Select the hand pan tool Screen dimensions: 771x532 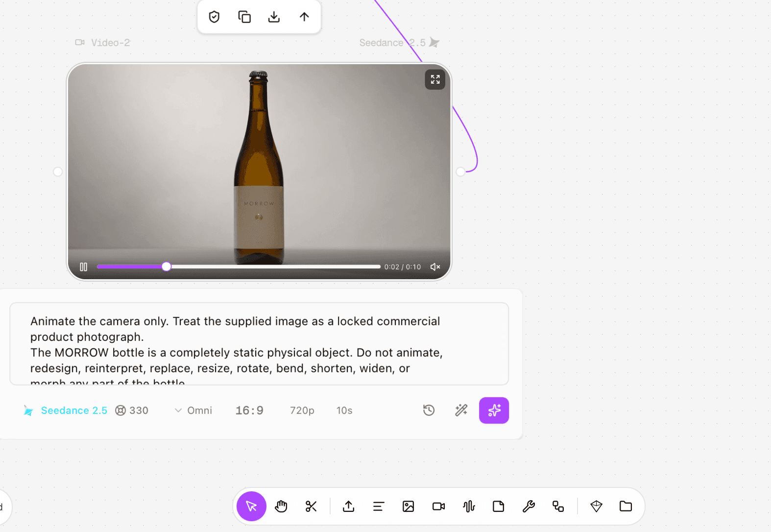coord(281,507)
